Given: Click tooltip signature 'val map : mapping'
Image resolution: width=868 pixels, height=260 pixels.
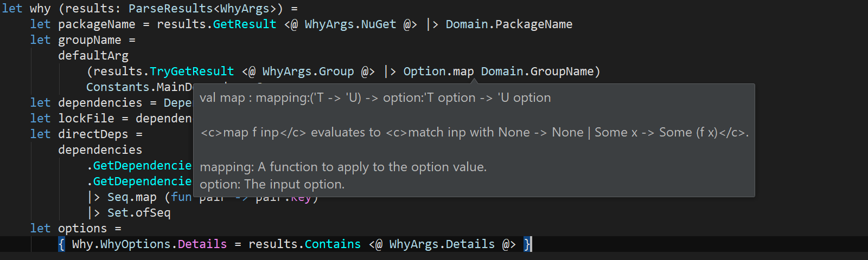Looking at the screenshot, I should tap(375, 98).
